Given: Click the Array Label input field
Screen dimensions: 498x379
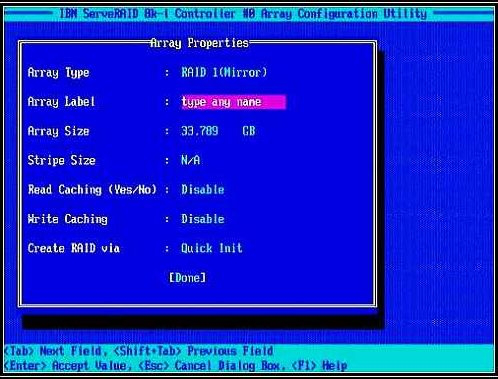Looking at the screenshot, I should pyautogui.click(x=233, y=102).
